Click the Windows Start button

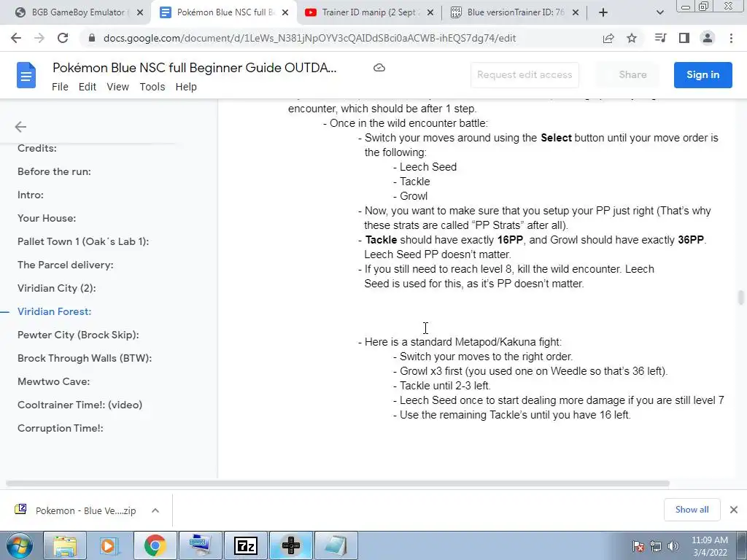pyautogui.click(x=20, y=545)
